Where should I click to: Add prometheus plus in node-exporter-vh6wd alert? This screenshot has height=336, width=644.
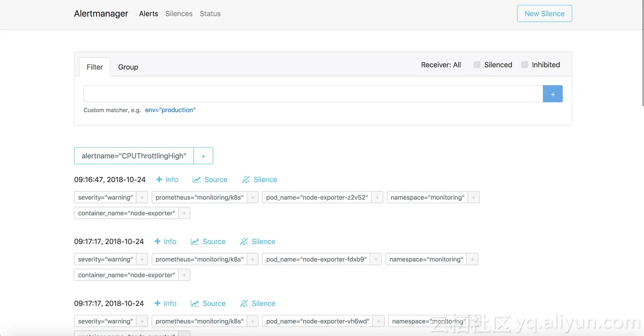(x=253, y=322)
